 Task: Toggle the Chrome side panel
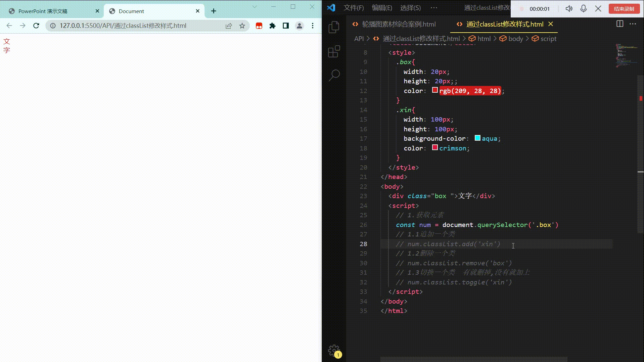click(286, 26)
